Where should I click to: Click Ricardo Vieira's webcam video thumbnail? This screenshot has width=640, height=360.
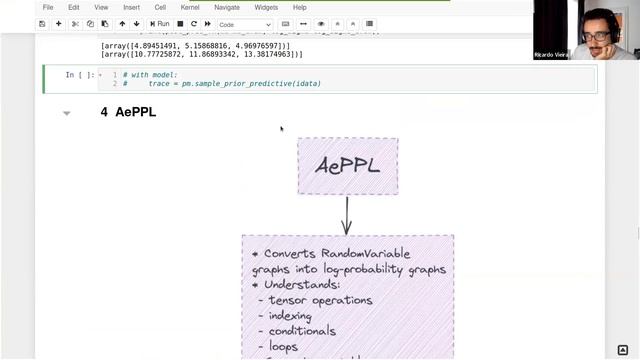[x=586, y=30]
